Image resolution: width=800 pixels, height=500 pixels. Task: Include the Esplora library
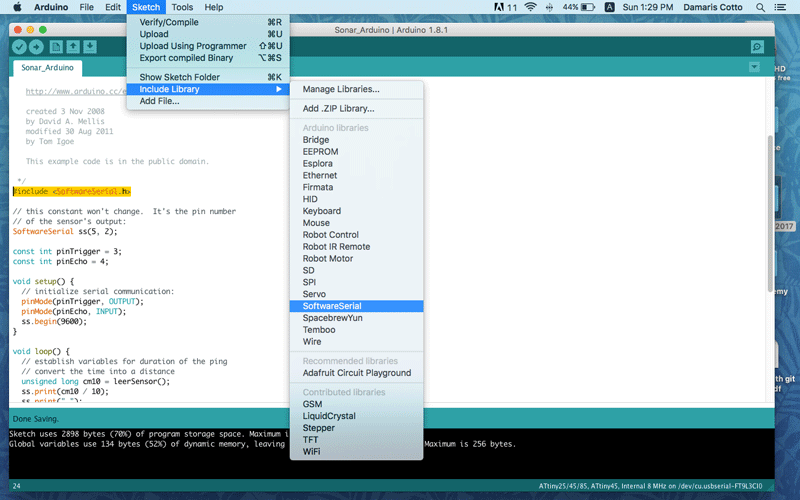pyautogui.click(x=356, y=163)
